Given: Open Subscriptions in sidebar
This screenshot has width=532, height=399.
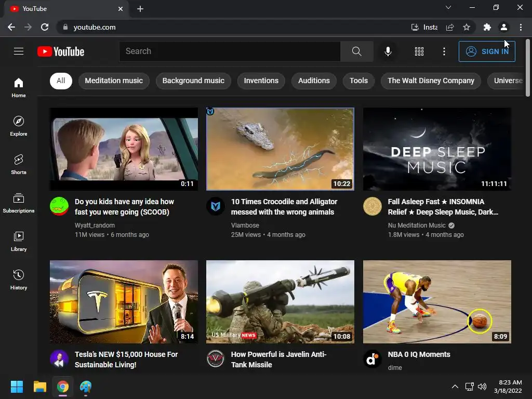Looking at the screenshot, I should tap(19, 203).
